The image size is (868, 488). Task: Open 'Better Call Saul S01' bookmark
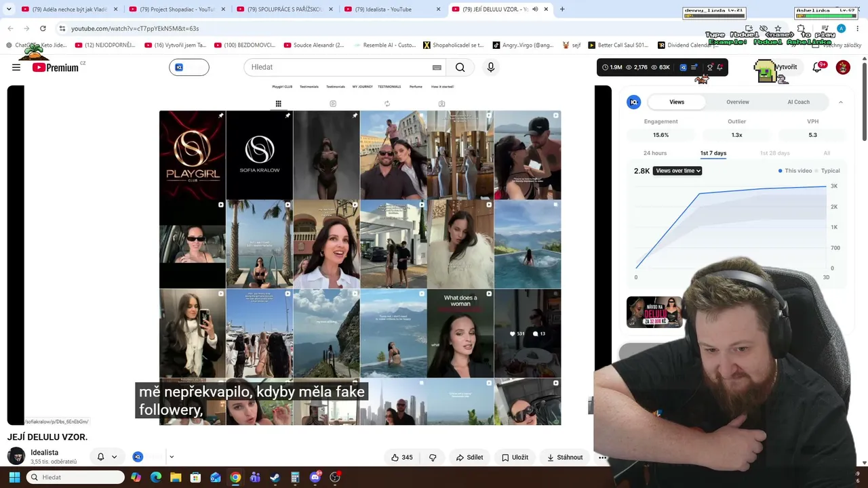[x=618, y=45]
